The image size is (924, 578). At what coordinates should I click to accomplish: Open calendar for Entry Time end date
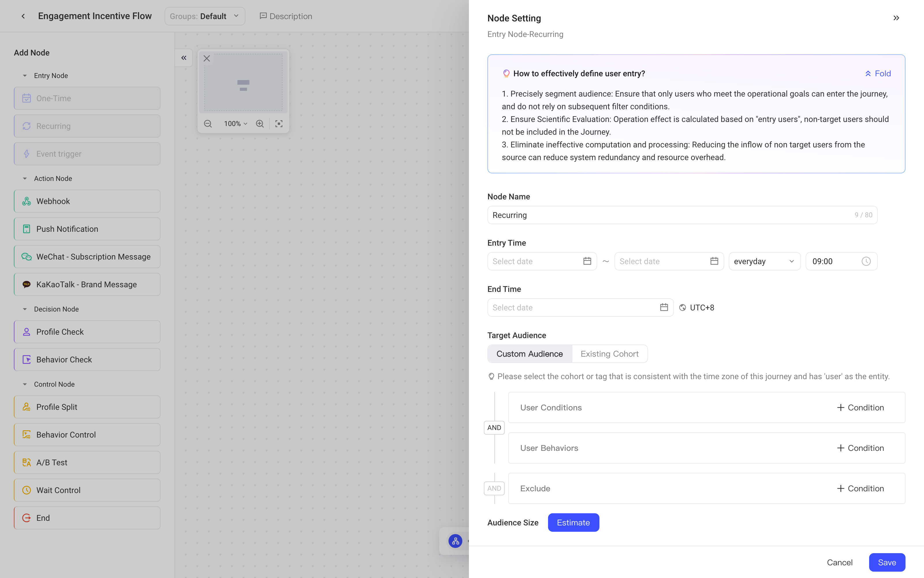point(714,261)
